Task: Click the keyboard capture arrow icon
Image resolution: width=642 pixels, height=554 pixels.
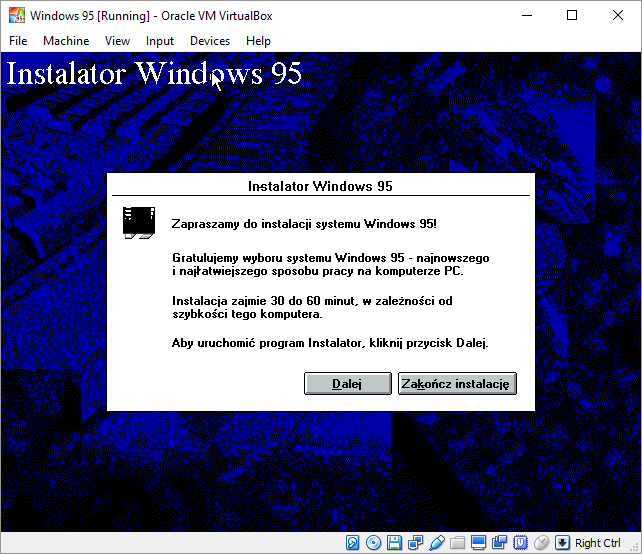Action: point(562,543)
